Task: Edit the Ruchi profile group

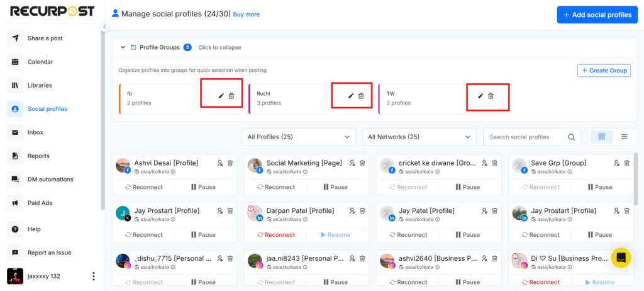Action: (351, 96)
